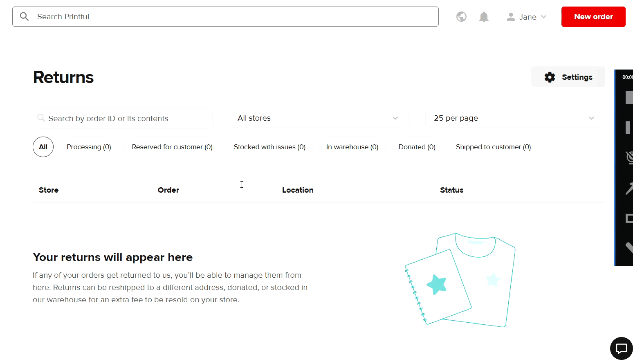
Task: Open the 25 per page dropdown
Action: (x=515, y=118)
